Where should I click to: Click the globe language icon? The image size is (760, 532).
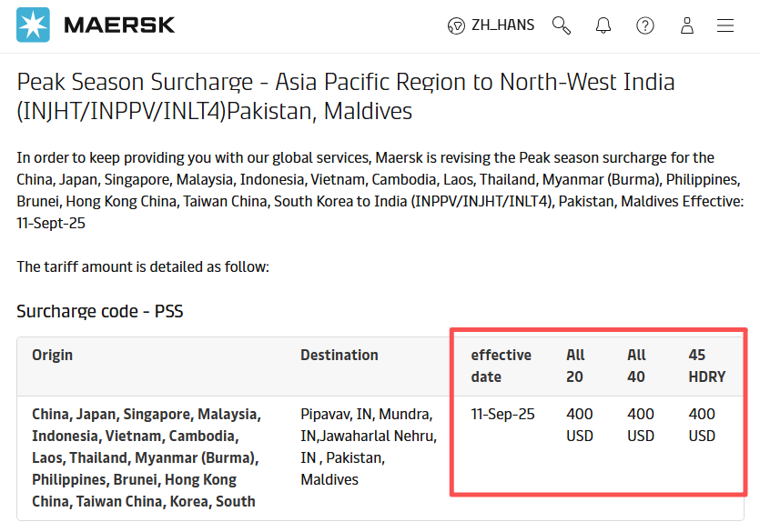click(456, 25)
